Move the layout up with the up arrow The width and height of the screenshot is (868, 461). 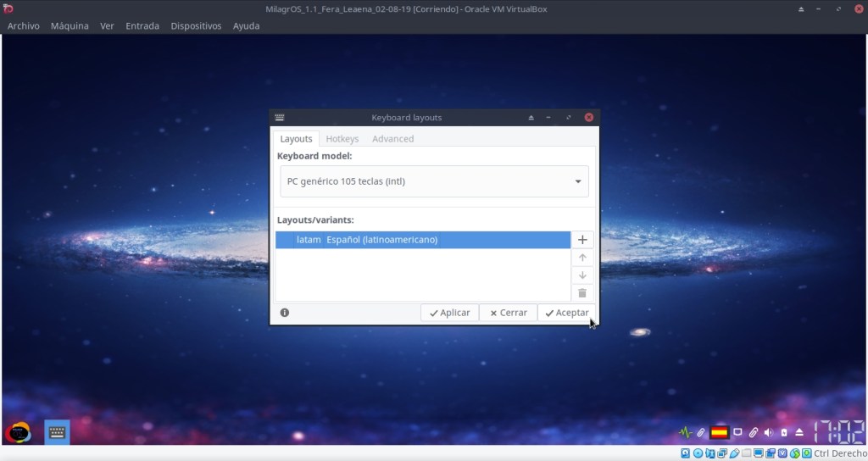(x=582, y=258)
